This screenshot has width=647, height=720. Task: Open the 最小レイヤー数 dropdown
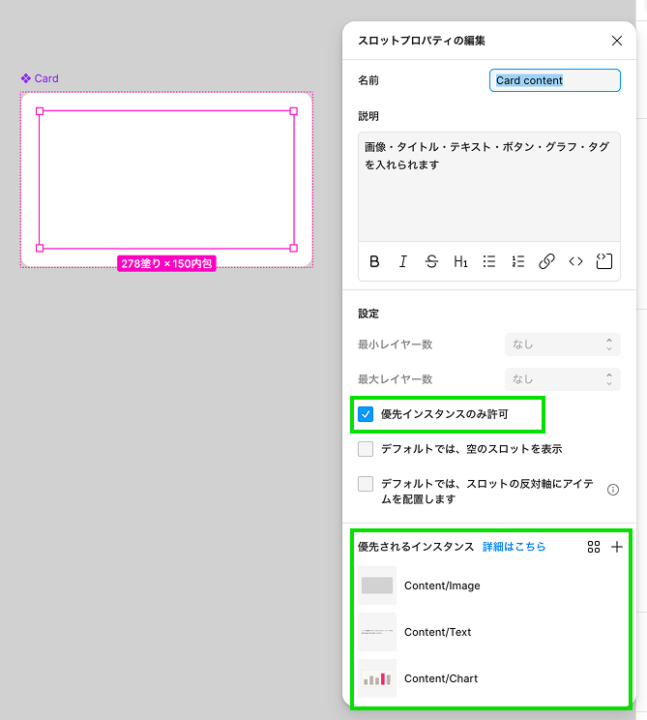563,344
